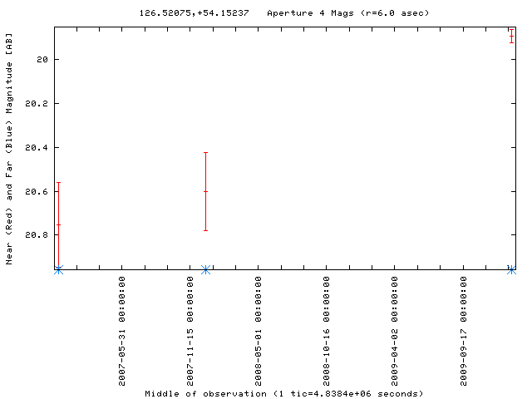Click the y-axis tick value 20
The height and width of the screenshot is (399, 532).
pos(42,59)
